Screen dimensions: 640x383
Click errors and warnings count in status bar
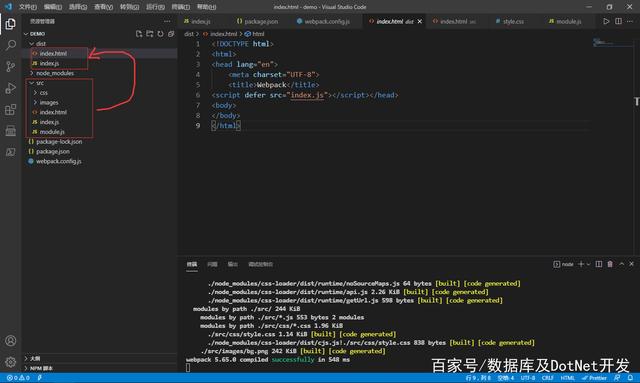click(x=18, y=378)
